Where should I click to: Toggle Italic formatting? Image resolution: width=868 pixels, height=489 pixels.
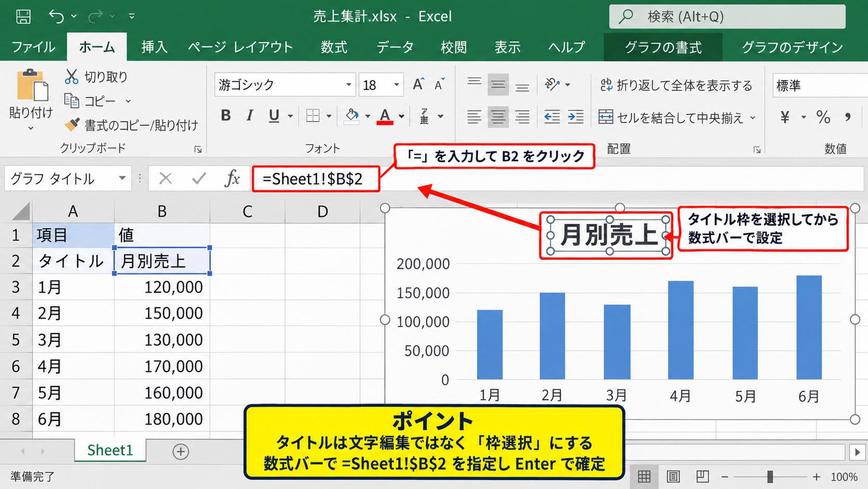pos(250,116)
